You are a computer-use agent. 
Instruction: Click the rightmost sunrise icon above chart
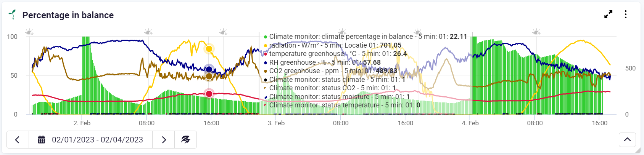[536, 32]
